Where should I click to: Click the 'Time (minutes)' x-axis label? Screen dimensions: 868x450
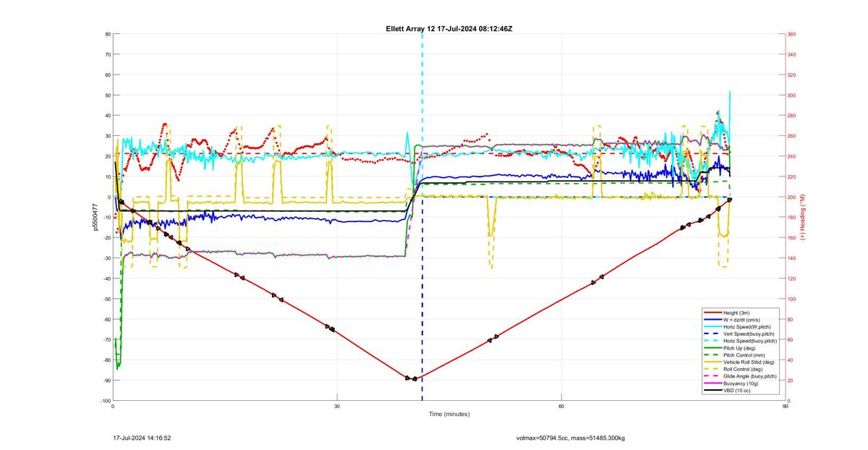[448, 415]
